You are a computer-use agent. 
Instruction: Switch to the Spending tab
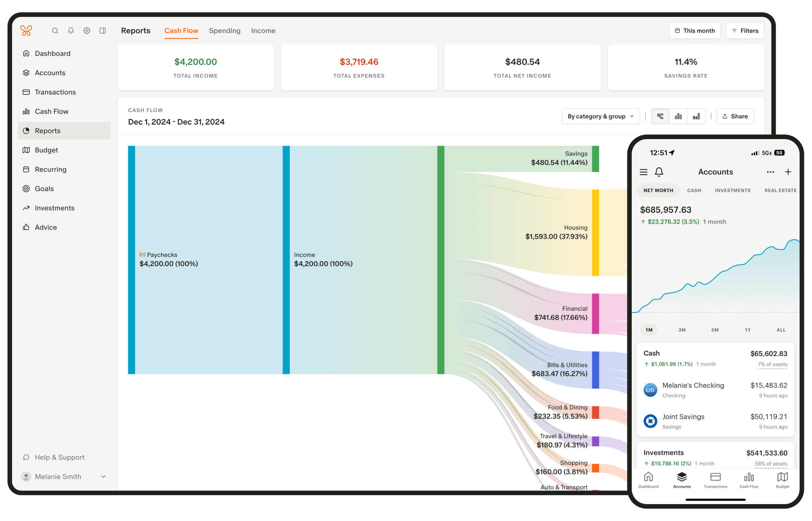coord(225,31)
